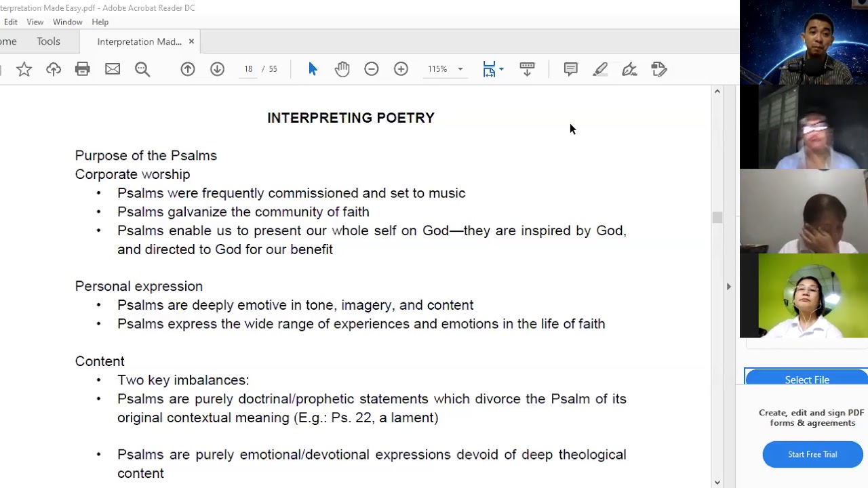Open find text magnifier icon

tap(142, 69)
